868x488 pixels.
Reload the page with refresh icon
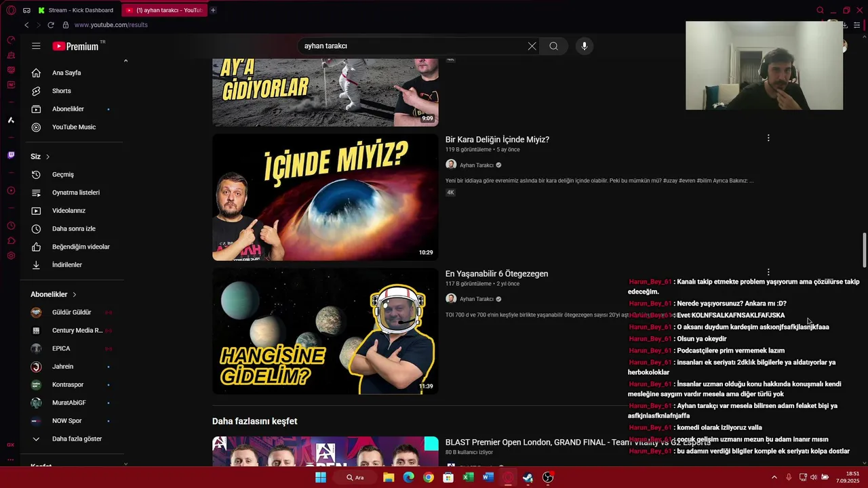[x=51, y=25]
